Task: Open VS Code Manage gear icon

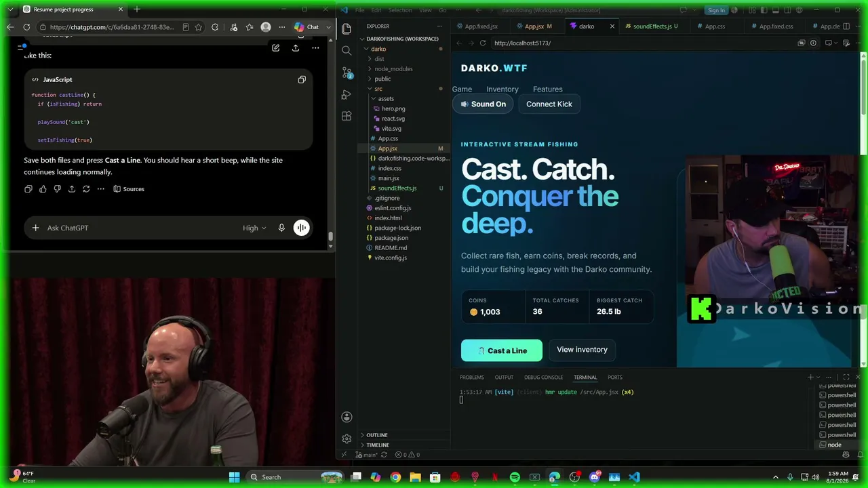Action: (347, 439)
